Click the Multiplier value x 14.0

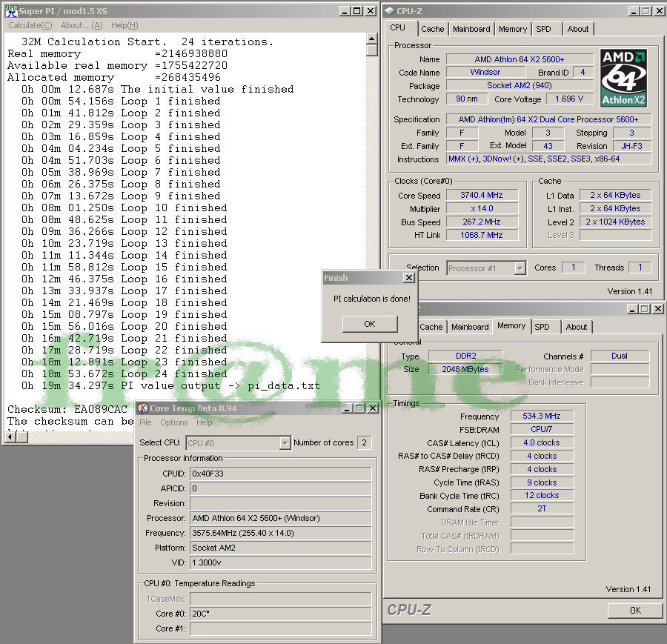click(482, 208)
